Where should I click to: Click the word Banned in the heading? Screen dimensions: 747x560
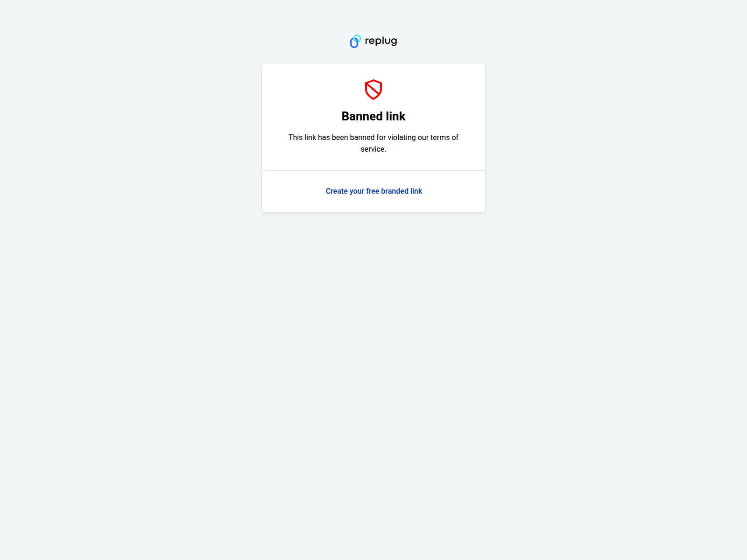pyautogui.click(x=362, y=116)
